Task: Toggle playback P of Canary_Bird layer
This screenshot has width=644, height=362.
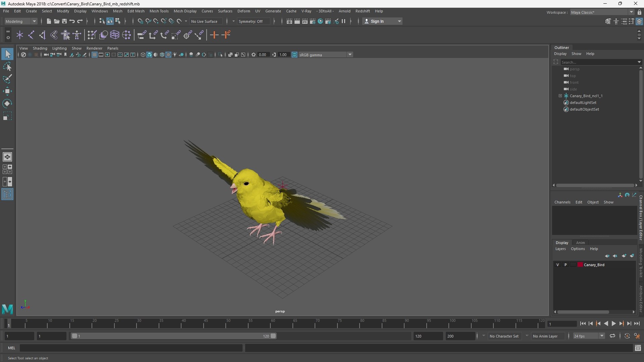Action: 566,265
